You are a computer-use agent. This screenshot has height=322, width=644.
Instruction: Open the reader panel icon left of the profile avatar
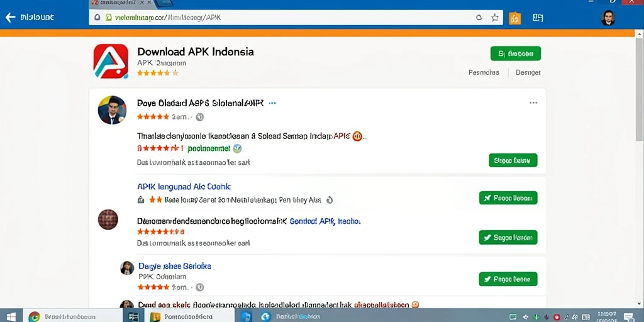point(538,18)
